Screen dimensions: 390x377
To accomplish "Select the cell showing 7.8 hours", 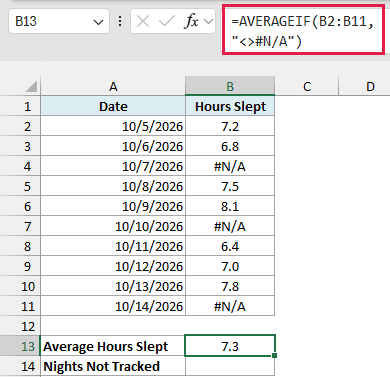I will [x=230, y=286].
